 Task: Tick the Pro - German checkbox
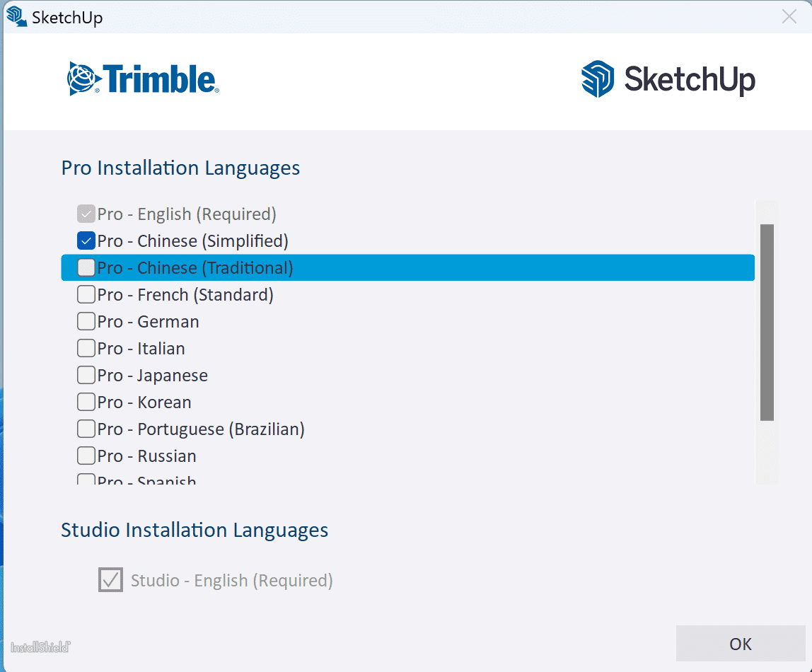coord(86,322)
